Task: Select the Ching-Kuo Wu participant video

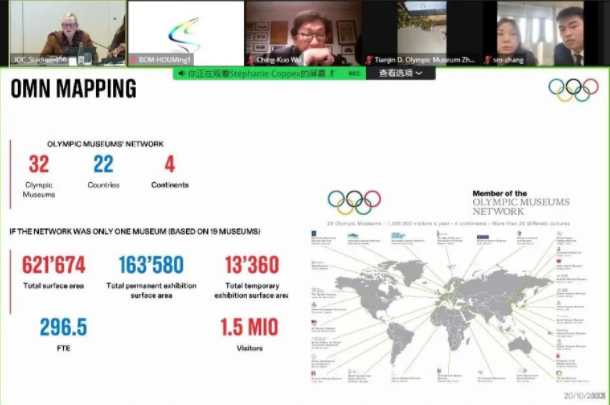Action: pyautogui.click(x=303, y=33)
